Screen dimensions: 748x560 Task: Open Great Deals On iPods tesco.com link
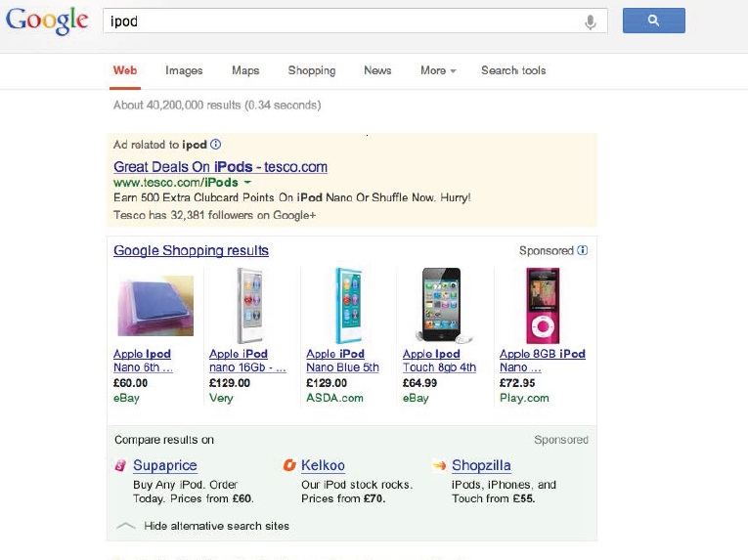click(220, 167)
